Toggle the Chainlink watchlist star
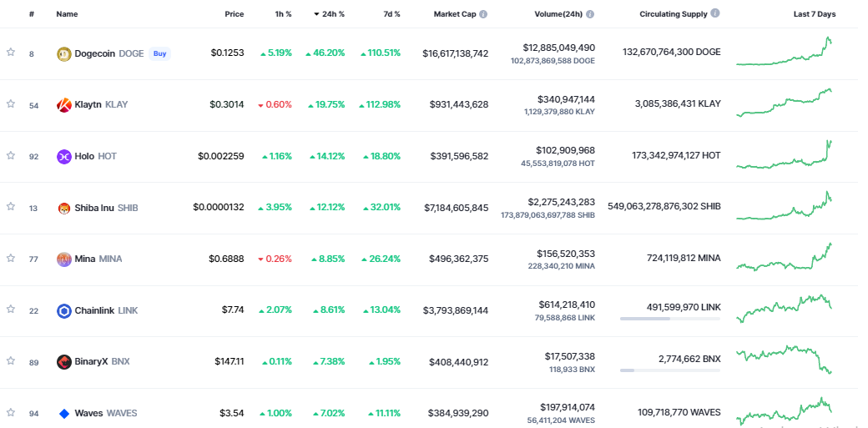The height and width of the screenshot is (428, 868). [11, 310]
